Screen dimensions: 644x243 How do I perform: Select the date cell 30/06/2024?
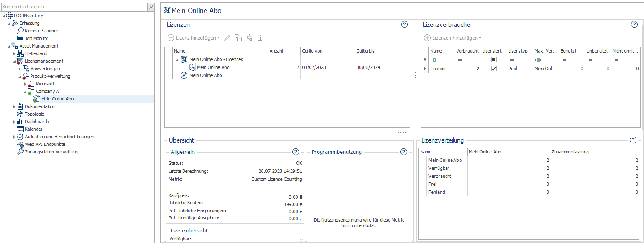pyautogui.click(x=382, y=67)
